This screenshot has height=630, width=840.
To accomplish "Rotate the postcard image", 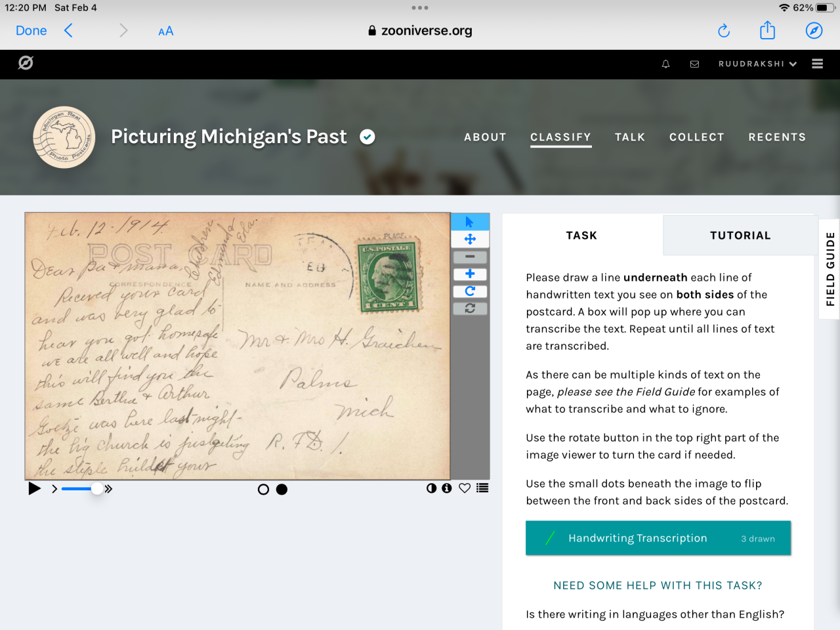I will tap(470, 291).
